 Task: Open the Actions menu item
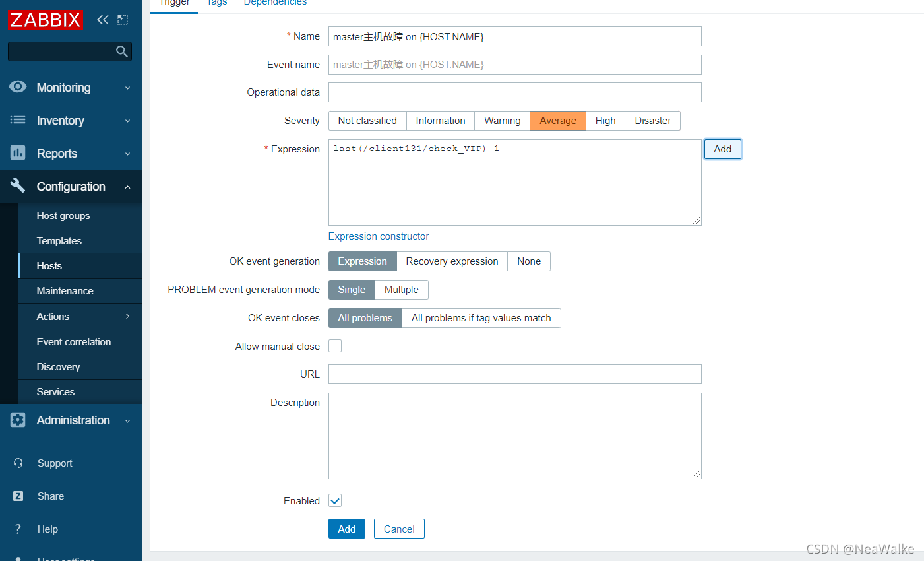[x=80, y=317]
